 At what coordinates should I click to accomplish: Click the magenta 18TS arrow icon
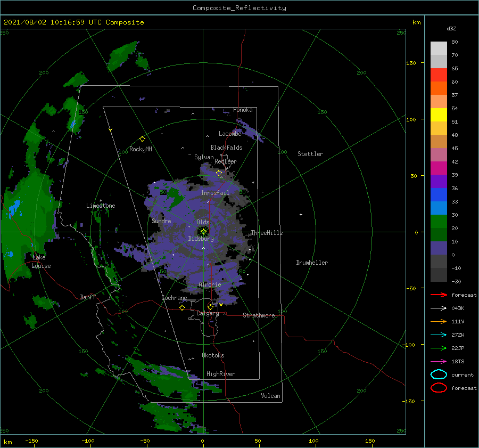click(x=439, y=362)
